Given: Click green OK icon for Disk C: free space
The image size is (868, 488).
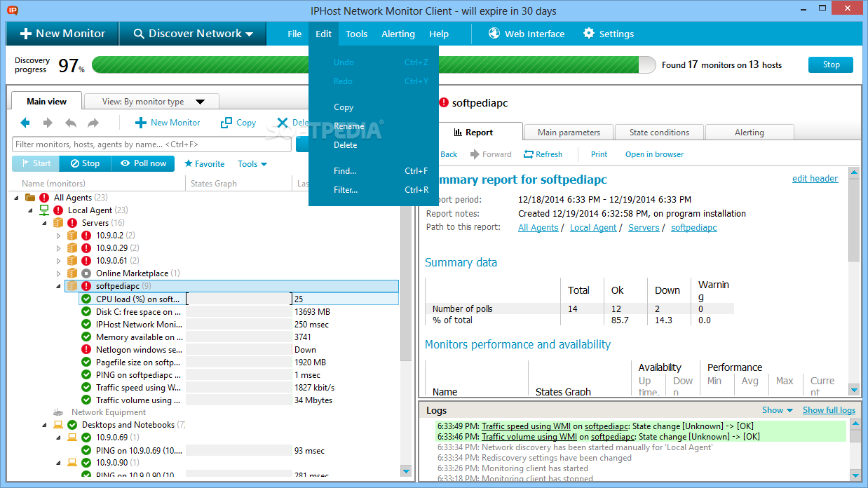Looking at the screenshot, I should pyautogui.click(x=86, y=312).
